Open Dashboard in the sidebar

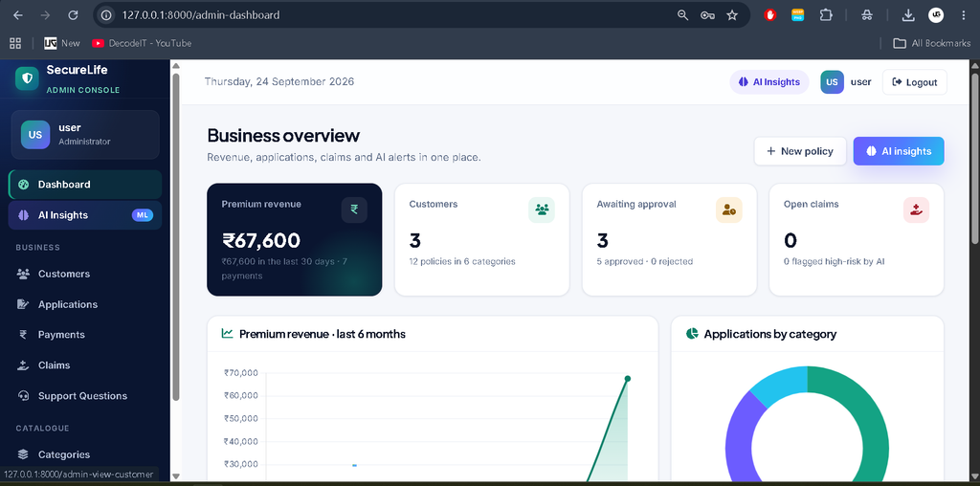coord(85,185)
